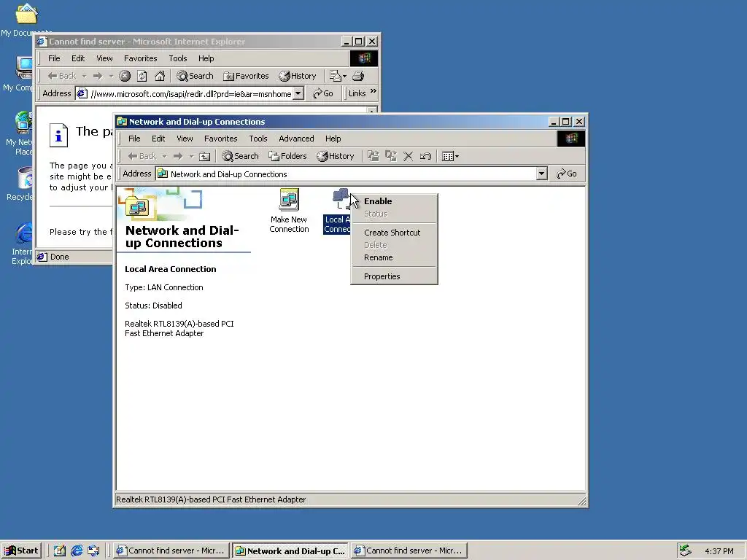This screenshot has width=747, height=560.
Task: Open Favorites menu in Network and Dial-up Connections
Action: (220, 139)
